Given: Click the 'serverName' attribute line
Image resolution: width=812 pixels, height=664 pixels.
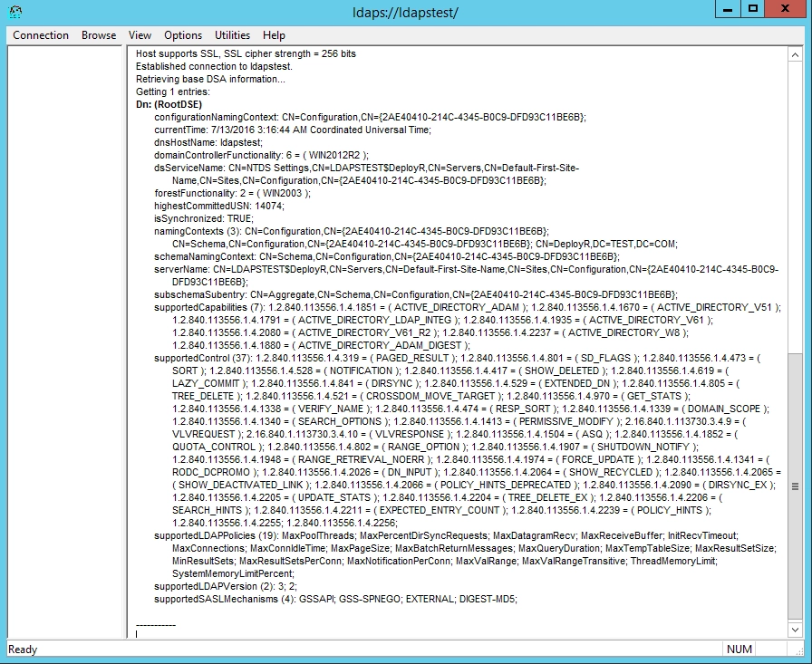Looking at the screenshot, I should [x=466, y=276].
